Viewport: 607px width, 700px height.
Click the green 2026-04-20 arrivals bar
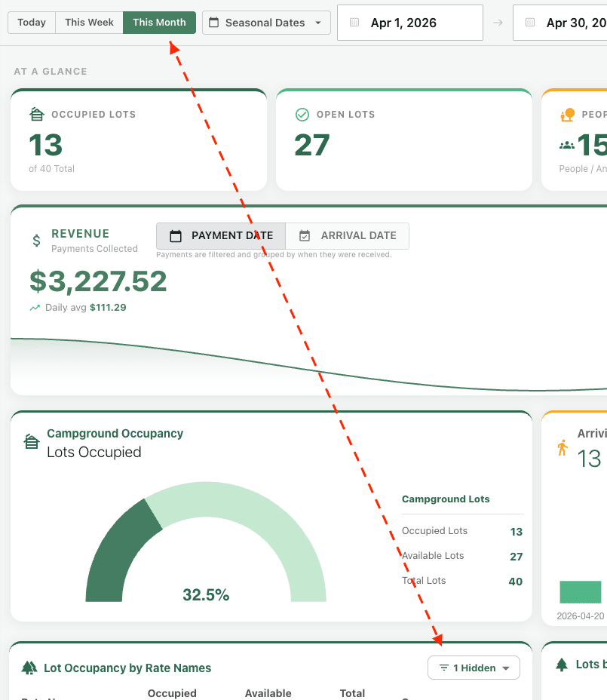click(x=580, y=592)
